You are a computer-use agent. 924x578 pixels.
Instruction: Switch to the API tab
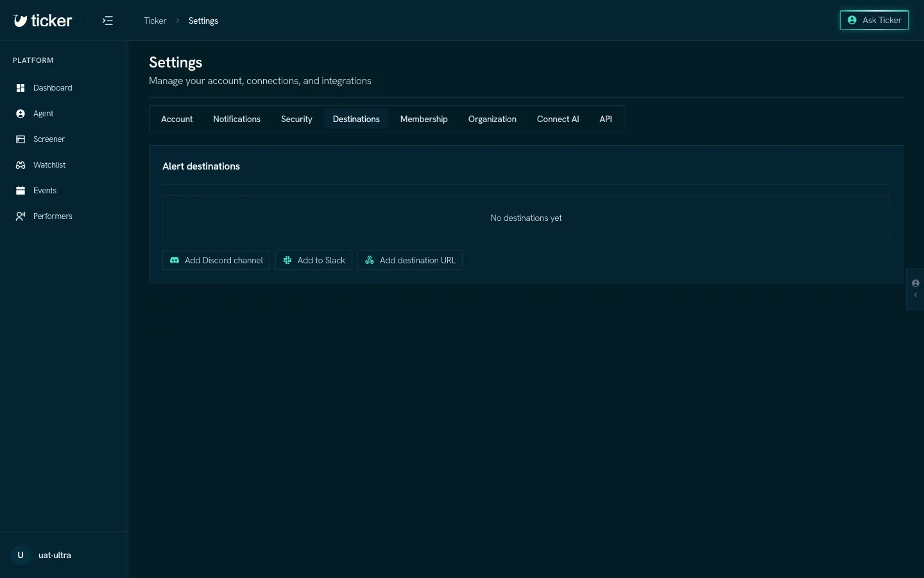606,119
